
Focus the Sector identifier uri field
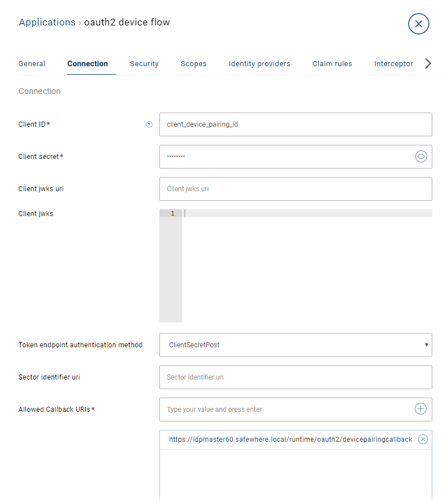pyautogui.click(x=296, y=377)
